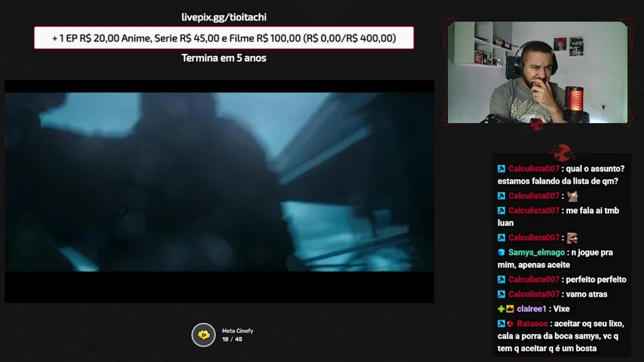Screen dimensions: 644x362
Task: Click badge beside 'me fala ai tmb luan'
Action: tap(501, 211)
